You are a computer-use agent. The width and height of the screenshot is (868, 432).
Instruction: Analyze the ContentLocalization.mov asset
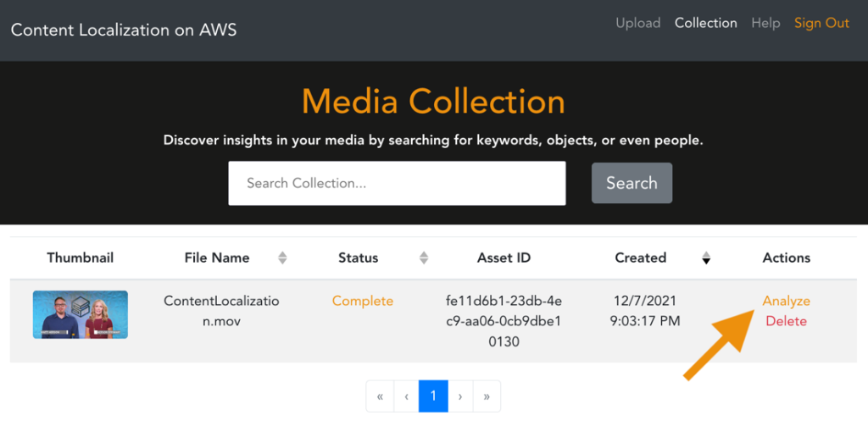click(x=786, y=301)
